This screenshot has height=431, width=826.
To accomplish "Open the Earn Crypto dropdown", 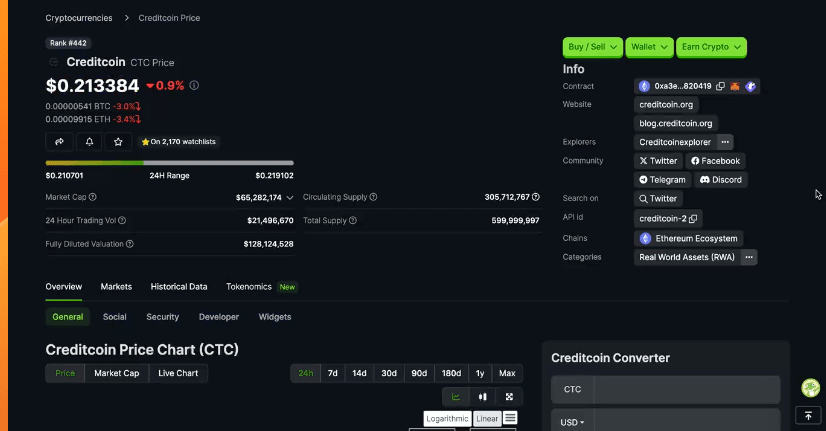I will (711, 47).
